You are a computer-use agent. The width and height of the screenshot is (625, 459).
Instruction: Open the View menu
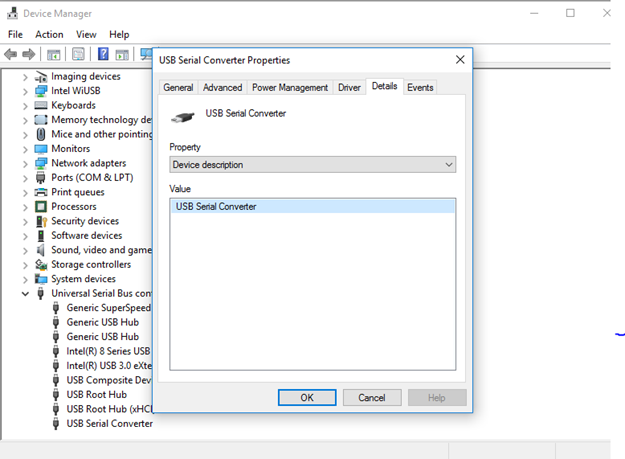(86, 34)
